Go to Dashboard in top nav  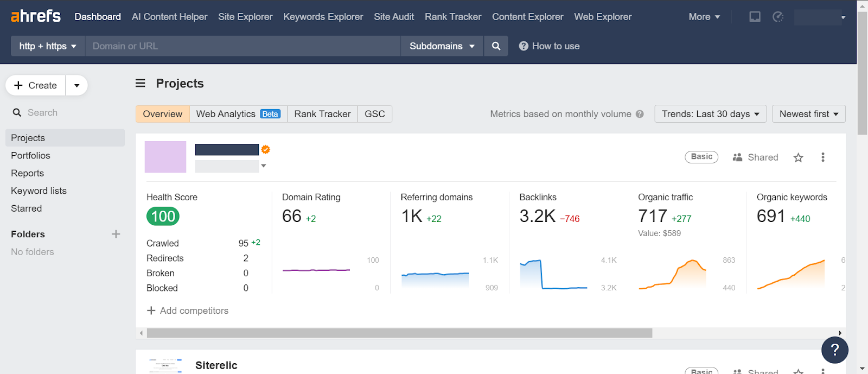point(98,17)
